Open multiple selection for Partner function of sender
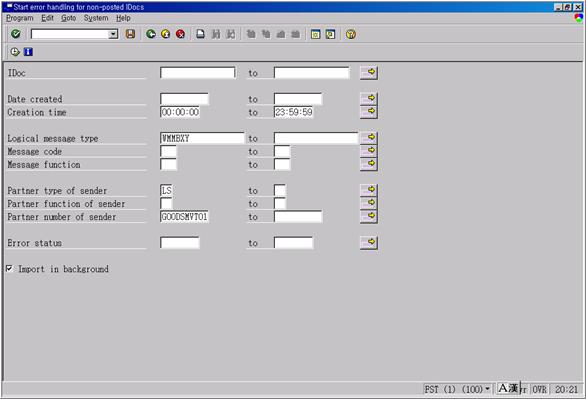This screenshot has width=586, height=399. point(369,203)
